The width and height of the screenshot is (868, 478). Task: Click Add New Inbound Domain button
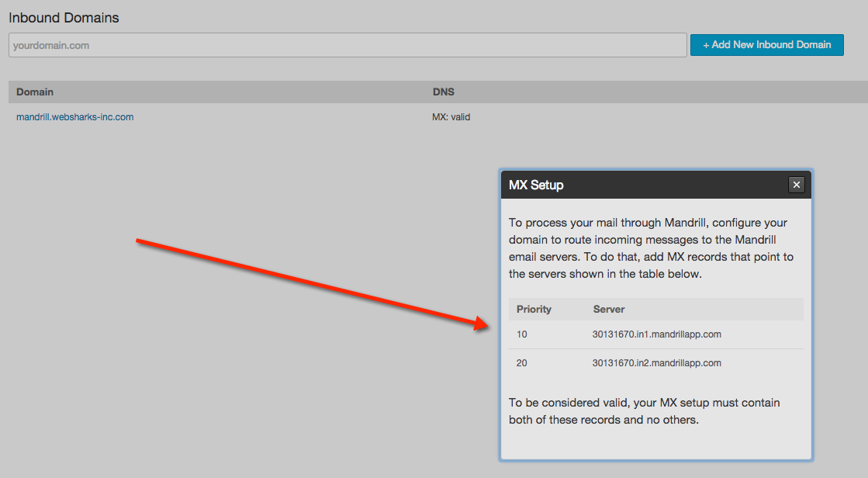point(766,45)
